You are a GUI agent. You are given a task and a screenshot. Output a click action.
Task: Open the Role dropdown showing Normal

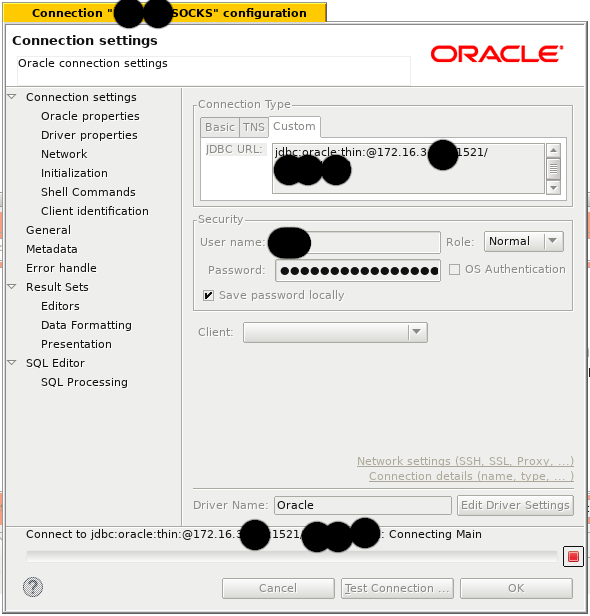click(x=524, y=241)
